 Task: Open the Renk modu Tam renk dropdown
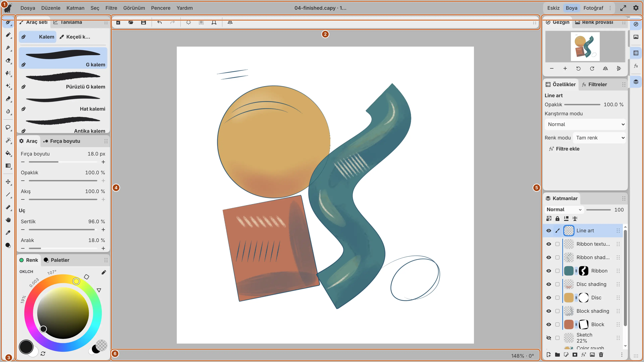[599, 138]
